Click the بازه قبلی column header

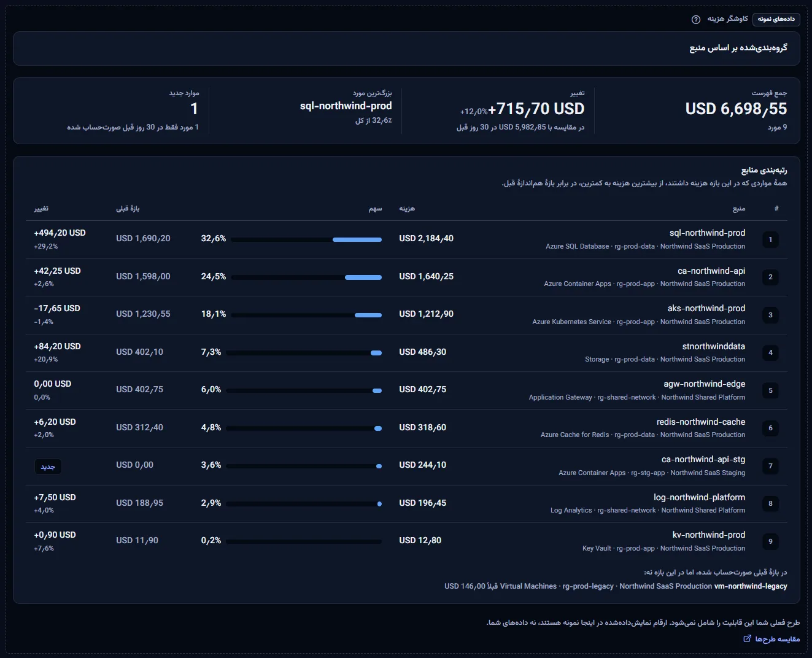pyautogui.click(x=128, y=209)
